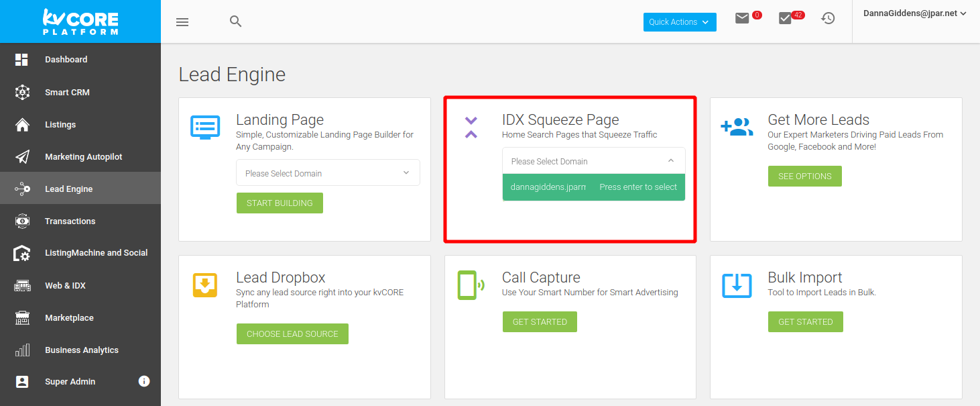Image resolution: width=980 pixels, height=406 pixels.
Task: Click the Lead Dropbox inbox icon
Action: pyautogui.click(x=204, y=285)
